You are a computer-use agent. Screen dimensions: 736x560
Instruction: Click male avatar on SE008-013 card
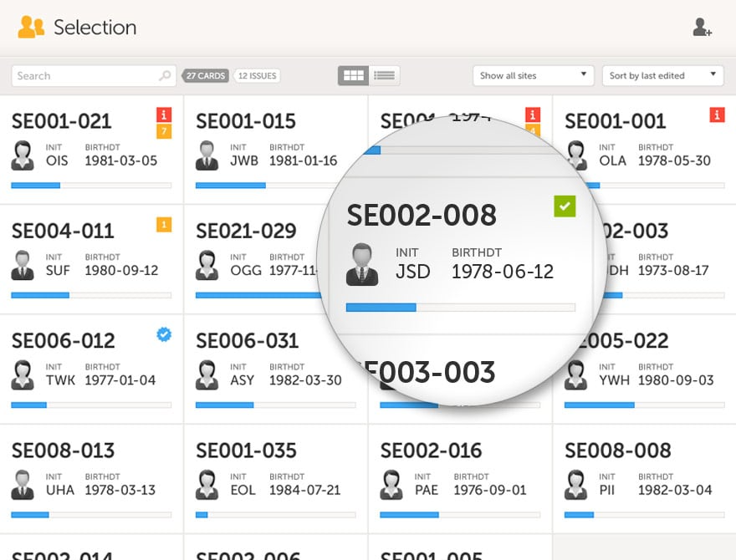pyautogui.click(x=23, y=485)
